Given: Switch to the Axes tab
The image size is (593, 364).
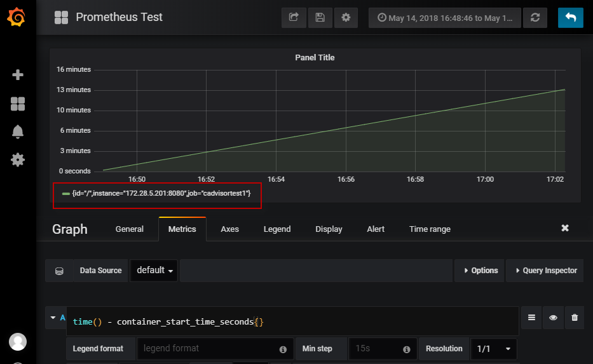Looking at the screenshot, I should 229,229.
